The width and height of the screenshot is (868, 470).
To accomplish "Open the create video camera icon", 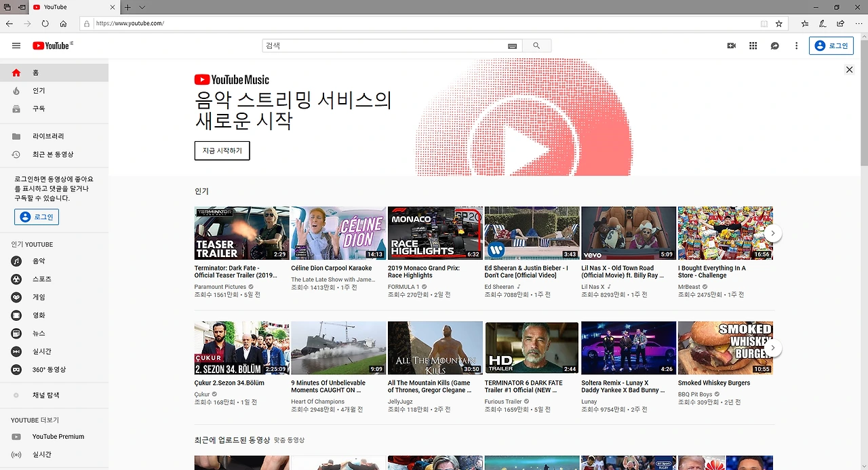I will coord(731,45).
